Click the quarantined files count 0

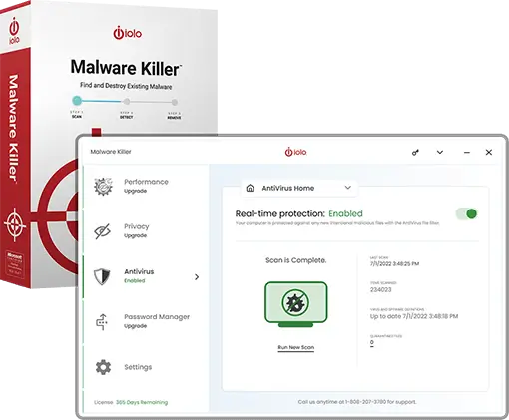tap(372, 342)
